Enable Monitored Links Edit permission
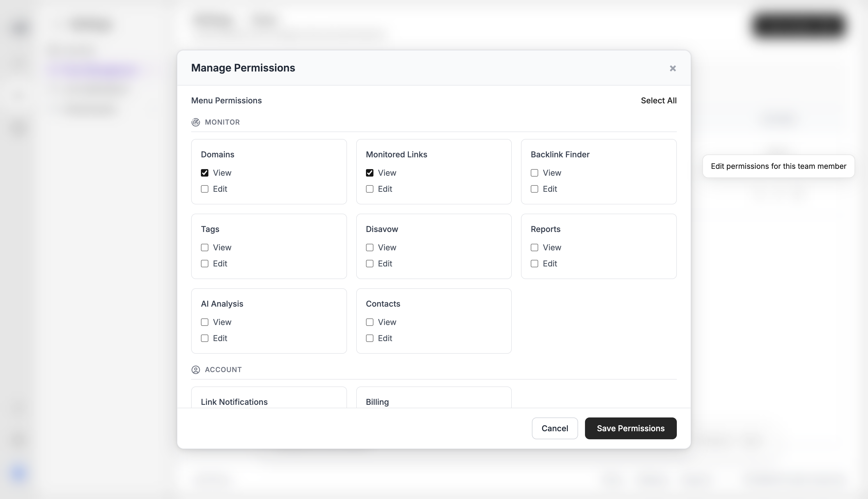The image size is (868, 499). pos(370,189)
